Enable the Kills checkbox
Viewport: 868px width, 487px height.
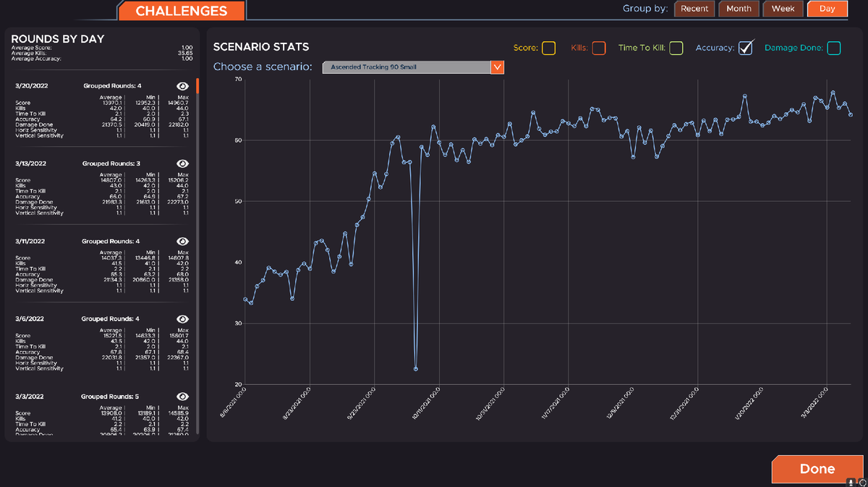click(x=598, y=48)
